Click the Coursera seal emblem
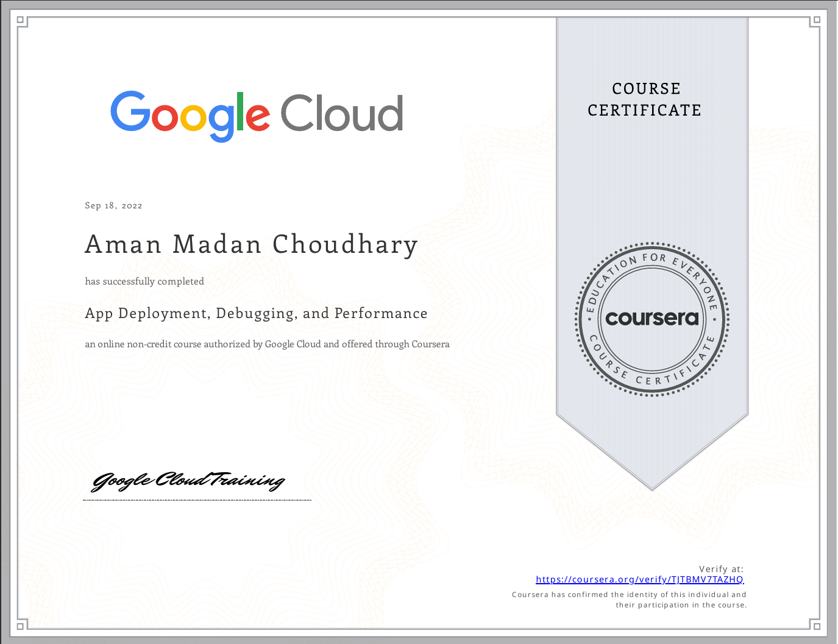 point(652,319)
